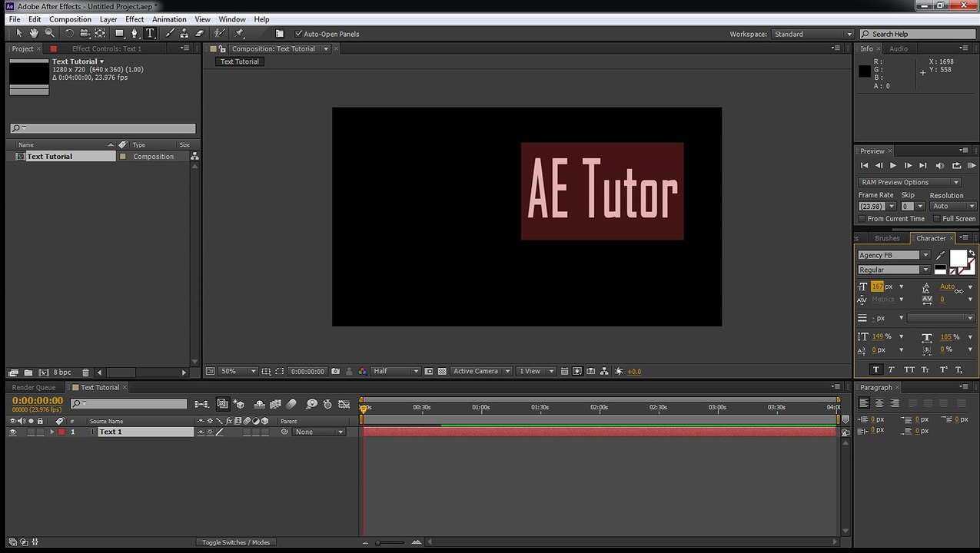The height and width of the screenshot is (553, 980).
Task: Select the Pen tool
Action: 135,33
